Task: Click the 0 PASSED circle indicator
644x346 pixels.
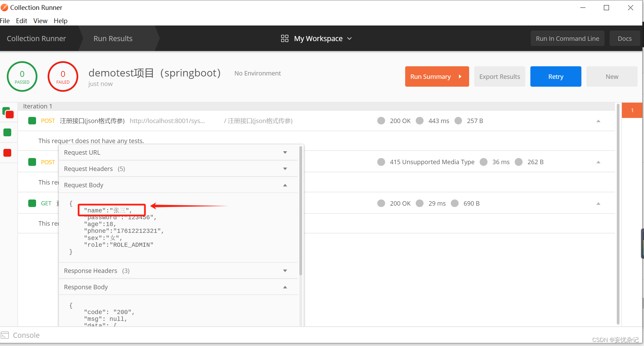Action: click(22, 76)
